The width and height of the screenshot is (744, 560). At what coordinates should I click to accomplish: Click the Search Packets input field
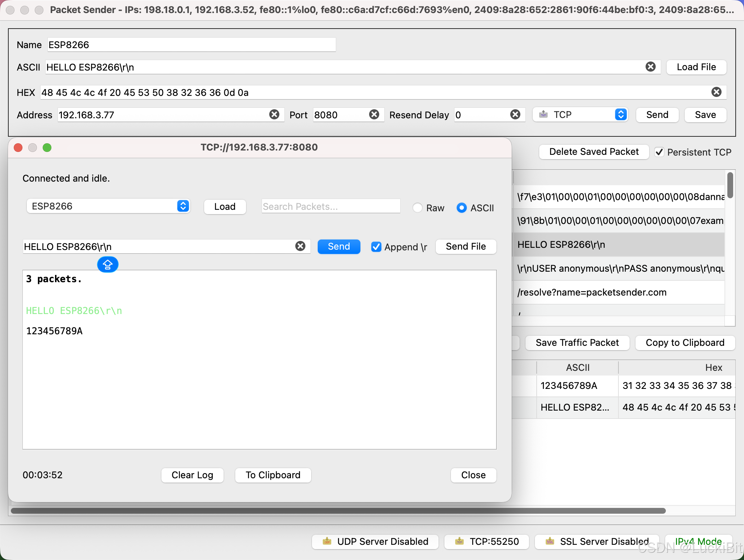pyautogui.click(x=330, y=206)
